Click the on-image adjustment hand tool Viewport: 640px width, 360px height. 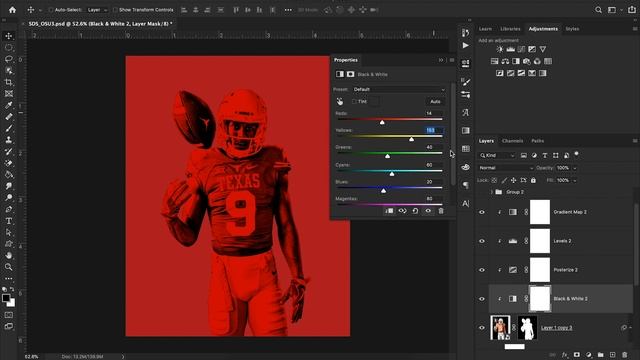(x=340, y=101)
